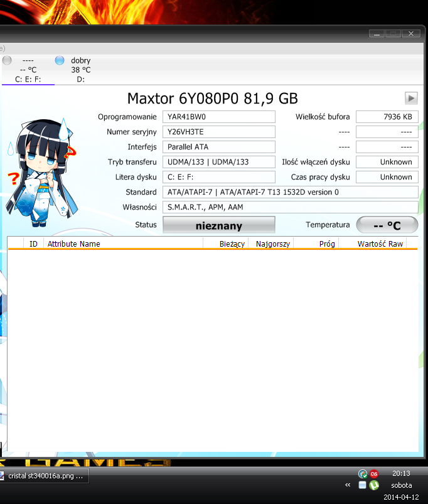The height and width of the screenshot is (504, 428).
Task: Click the Wielkość bufora label
Action: coord(323,117)
